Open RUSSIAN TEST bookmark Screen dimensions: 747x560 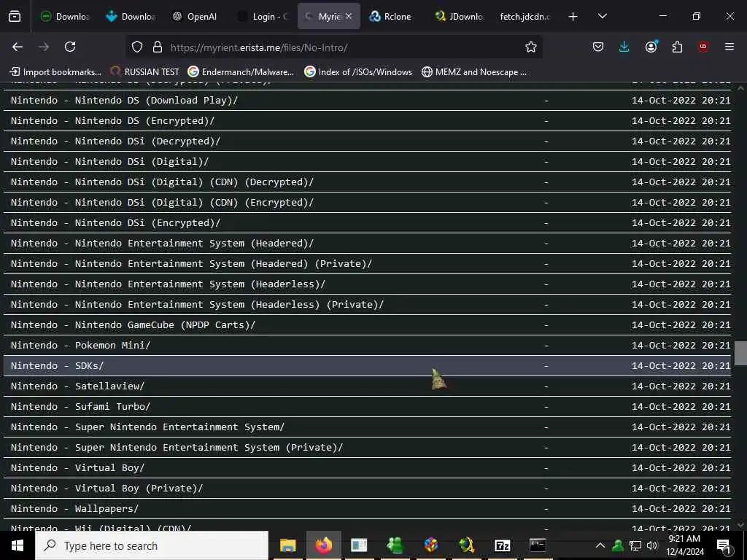[144, 72]
